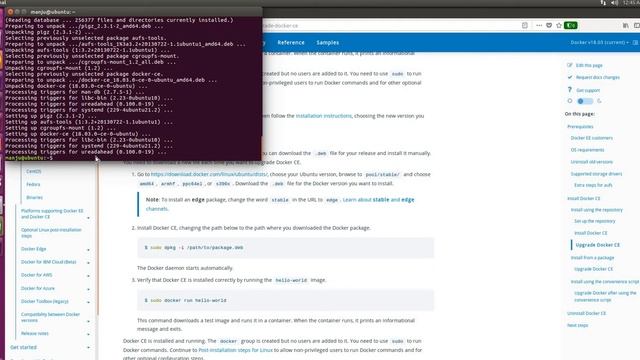The width and height of the screenshot is (640, 360).
Task: Jump to Next steps section
Action: point(578,325)
